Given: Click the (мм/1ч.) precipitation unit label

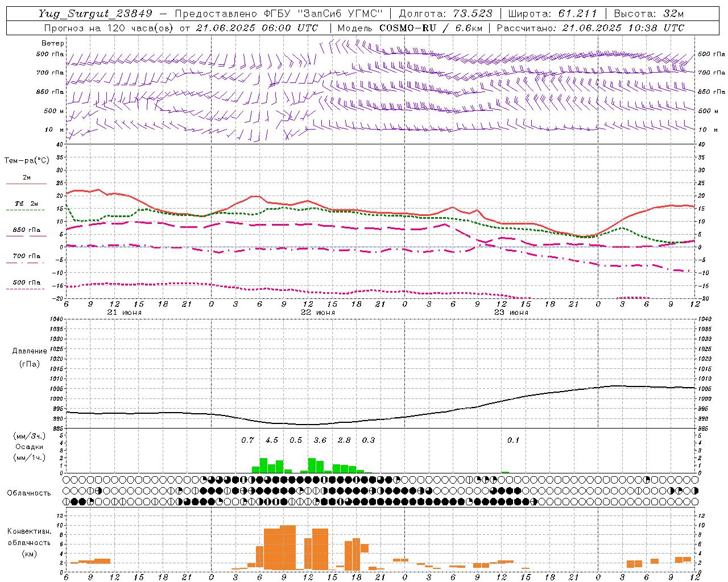Looking at the screenshot, I should 30,458.
